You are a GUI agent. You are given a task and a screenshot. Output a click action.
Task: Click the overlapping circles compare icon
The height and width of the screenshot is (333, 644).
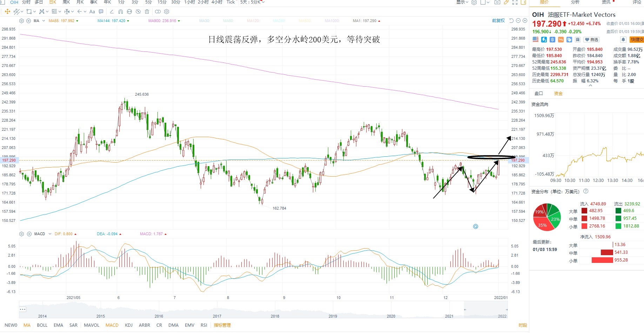pyautogui.click(x=157, y=12)
